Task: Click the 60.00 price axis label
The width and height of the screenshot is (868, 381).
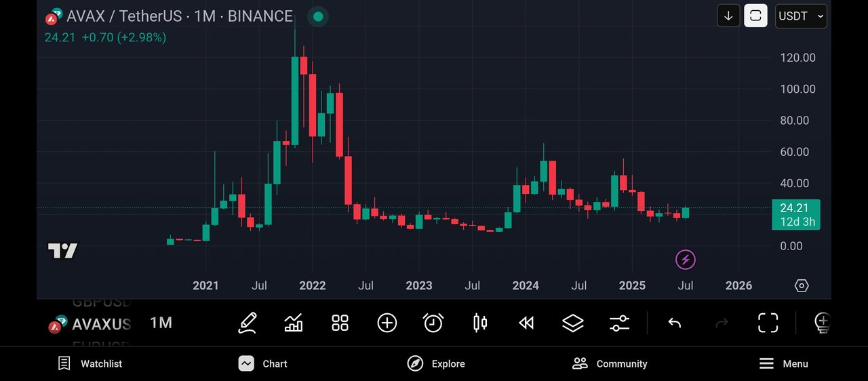Action: pos(794,152)
